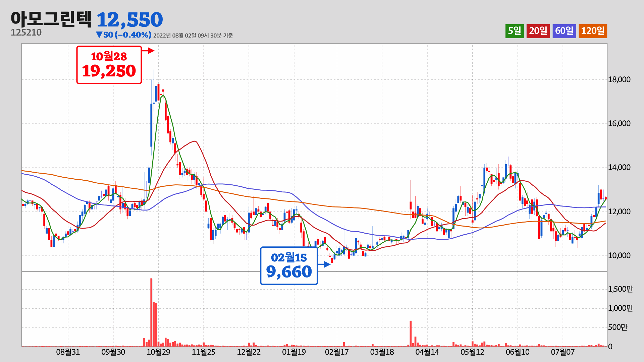Click the 10,000 price axis label
The image size is (644, 362).
click(620, 255)
